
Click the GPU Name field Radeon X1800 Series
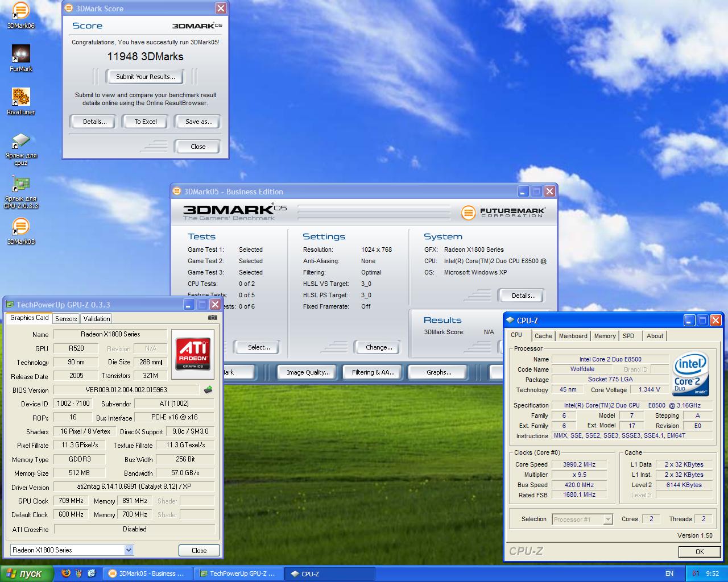click(x=110, y=334)
